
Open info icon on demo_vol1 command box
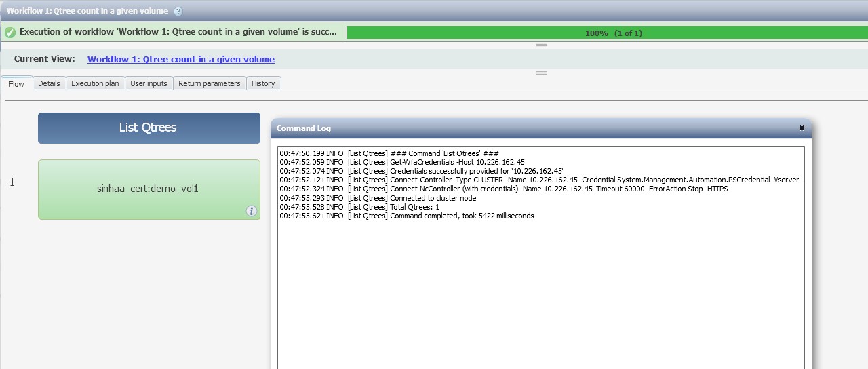[252, 211]
